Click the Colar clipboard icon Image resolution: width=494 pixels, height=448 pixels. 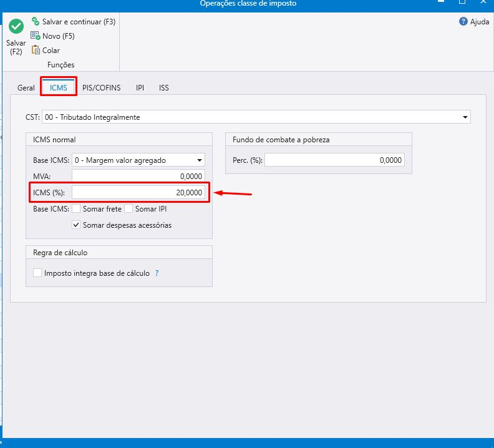click(36, 51)
